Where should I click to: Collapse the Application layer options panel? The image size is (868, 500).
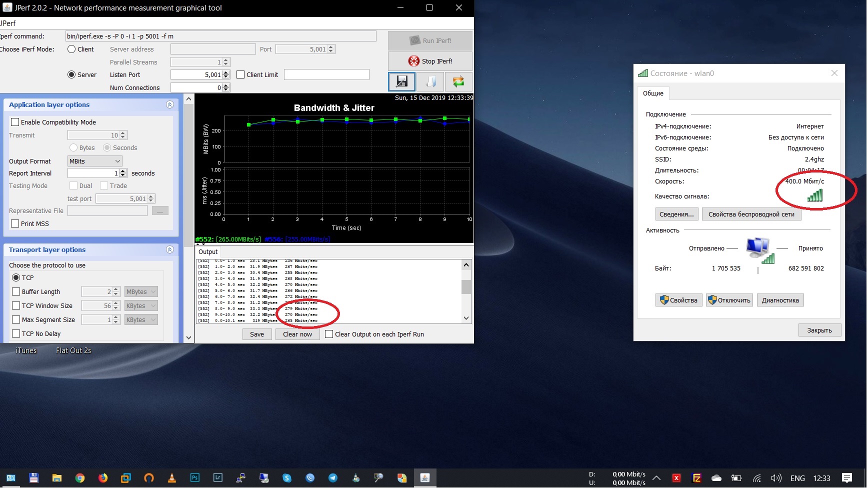[x=170, y=104]
